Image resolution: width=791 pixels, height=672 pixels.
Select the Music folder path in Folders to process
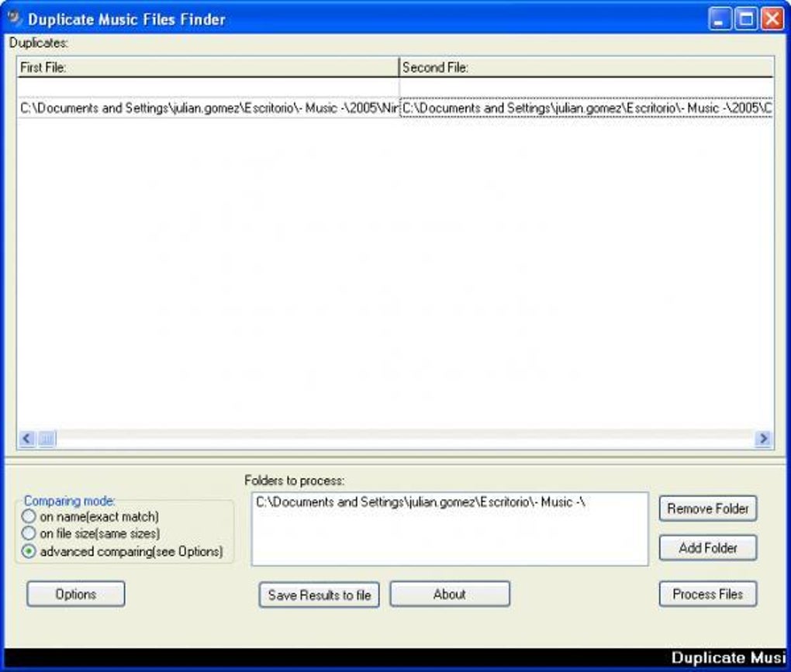pos(420,502)
